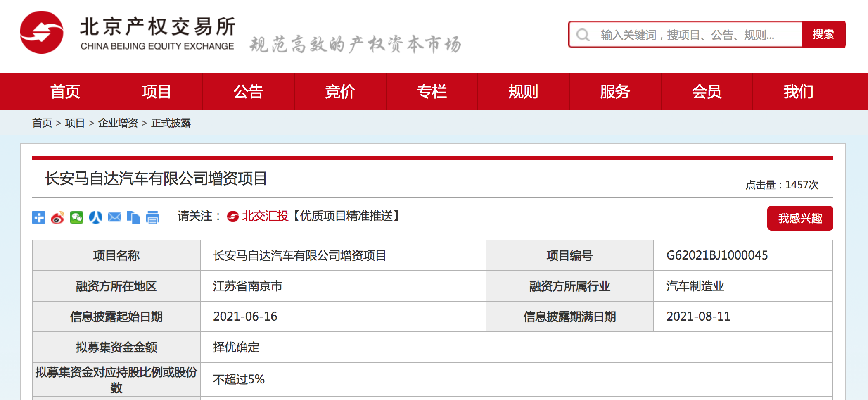868x400 pixels.
Task: Click the project name value in the table
Action: [x=299, y=255]
